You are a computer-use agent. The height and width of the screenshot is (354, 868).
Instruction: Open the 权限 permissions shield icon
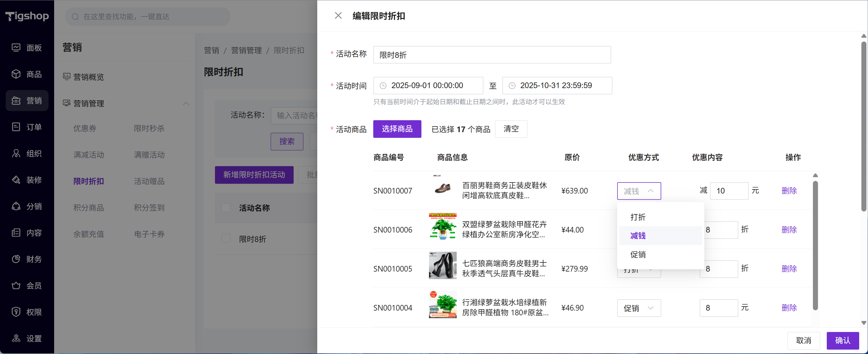[16, 312]
